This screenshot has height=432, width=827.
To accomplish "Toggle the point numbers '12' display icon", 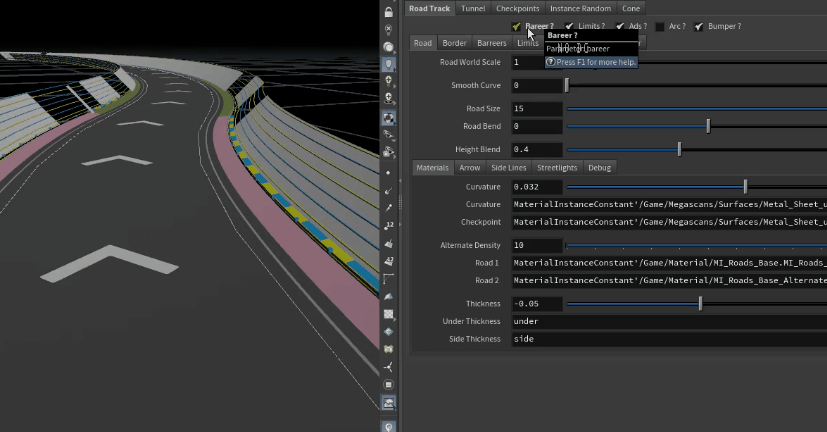I will coord(388,225).
